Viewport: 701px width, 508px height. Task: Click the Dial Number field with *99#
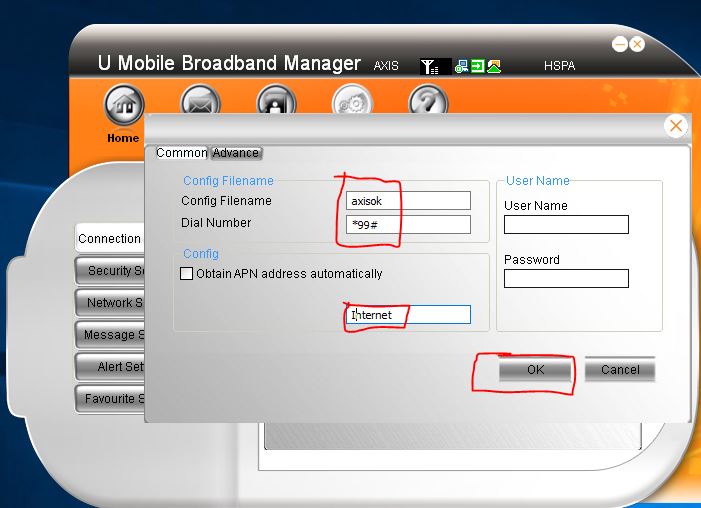[x=408, y=224]
